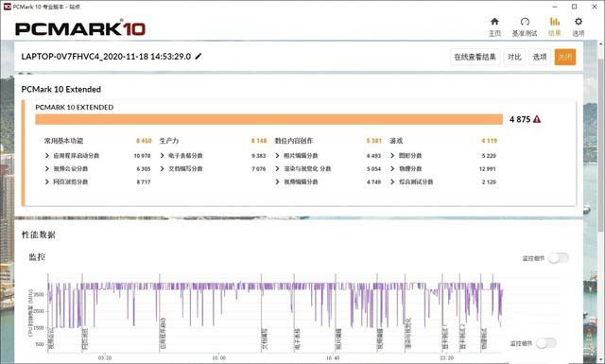Toggle the lower monitoring details switch

coord(546,343)
